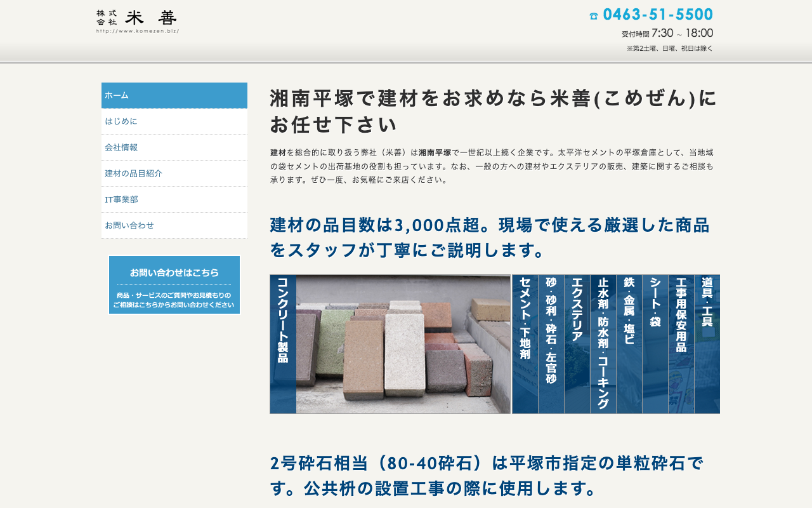Click the bold 湘南平塚 text in paragraph
The height and width of the screenshot is (508, 812).
(x=435, y=153)
